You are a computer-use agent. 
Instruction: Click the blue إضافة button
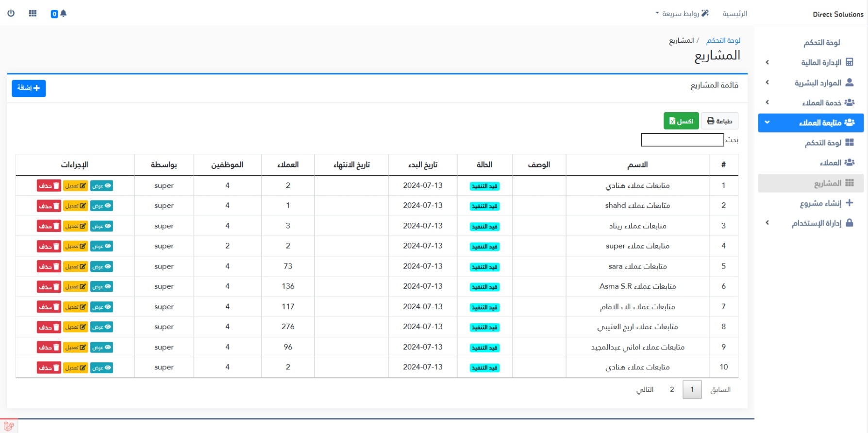point(29,88)
